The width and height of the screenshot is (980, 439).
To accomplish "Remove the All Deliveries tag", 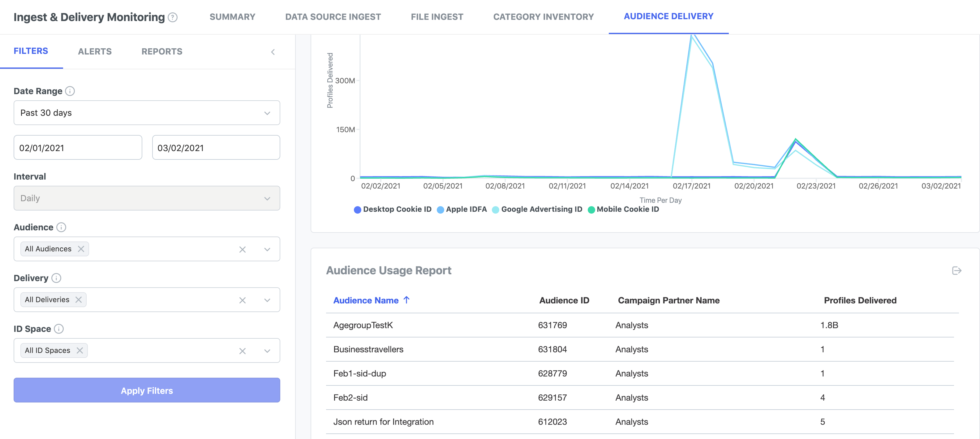I will pos(79,300).
